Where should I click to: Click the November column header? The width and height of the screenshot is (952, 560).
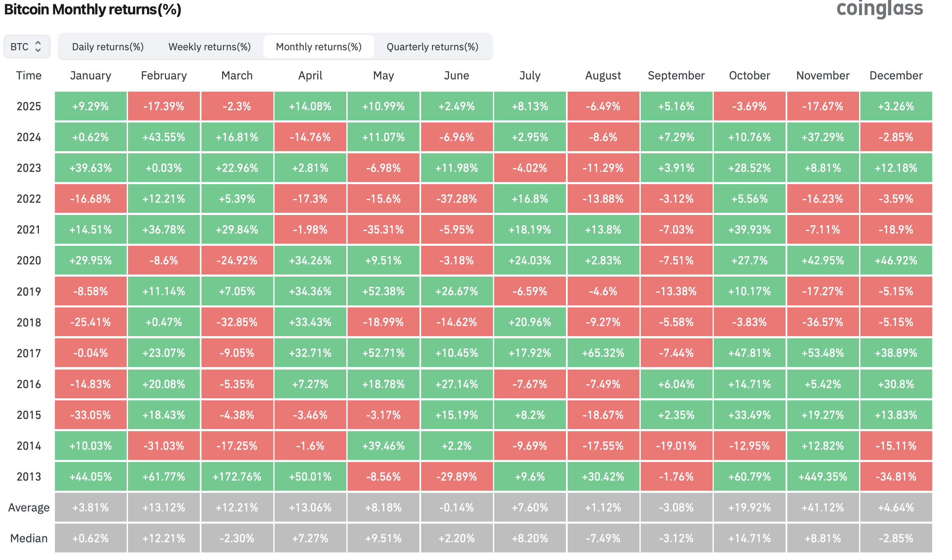coord(823,76)
